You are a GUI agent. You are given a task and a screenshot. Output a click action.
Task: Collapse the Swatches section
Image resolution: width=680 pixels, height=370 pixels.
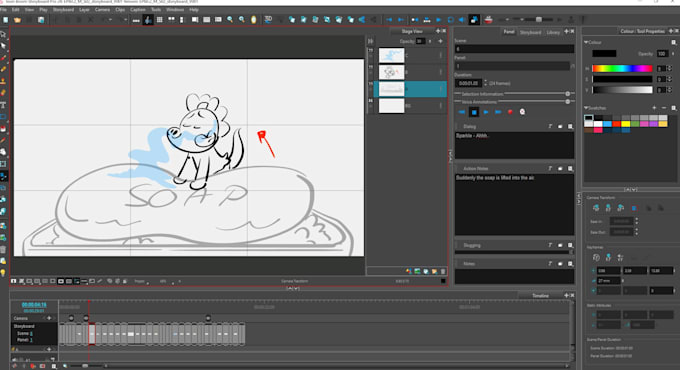[x=586, y=108]
